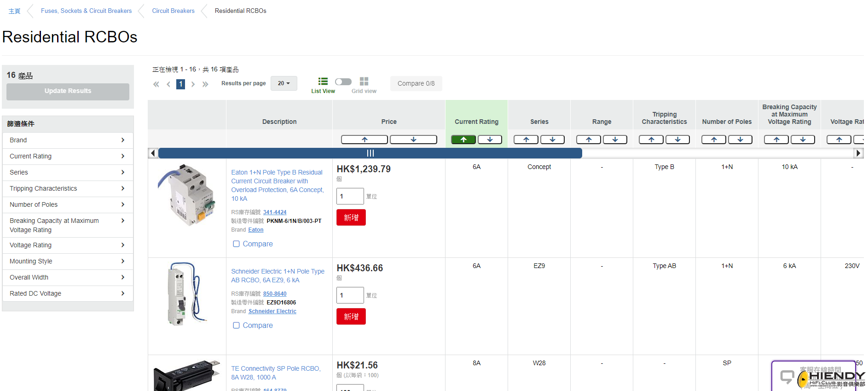This screenshot has height=391, width=868.
Task: Sort Current Rating ascending
Action: click(463, 140)
